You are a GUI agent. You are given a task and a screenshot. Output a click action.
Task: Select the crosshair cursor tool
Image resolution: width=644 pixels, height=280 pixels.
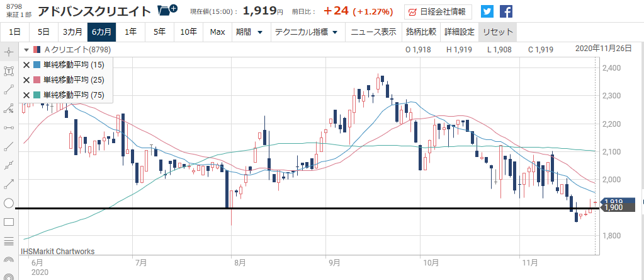click(9, 52)
